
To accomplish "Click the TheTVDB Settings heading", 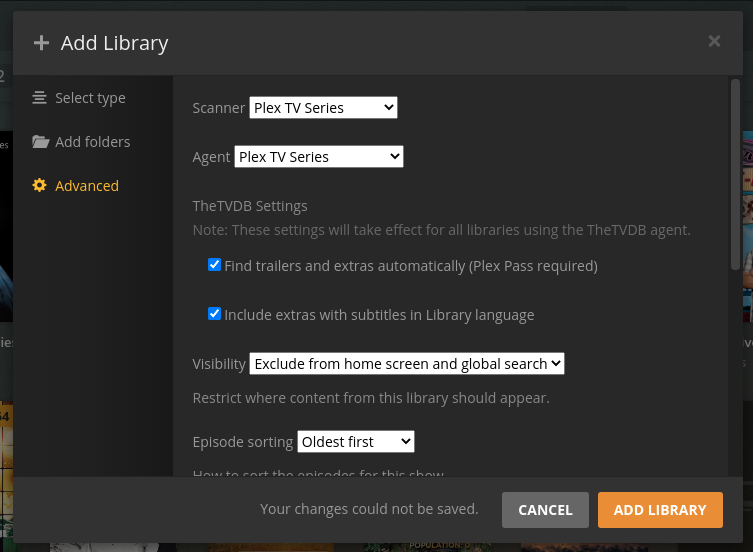I will click(x=250, y=206).
